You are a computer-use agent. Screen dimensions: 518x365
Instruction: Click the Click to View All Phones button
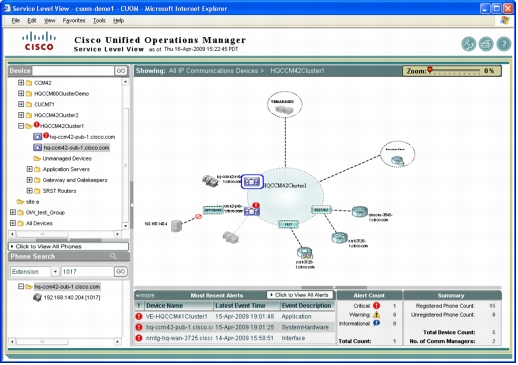tap(68, 246)
